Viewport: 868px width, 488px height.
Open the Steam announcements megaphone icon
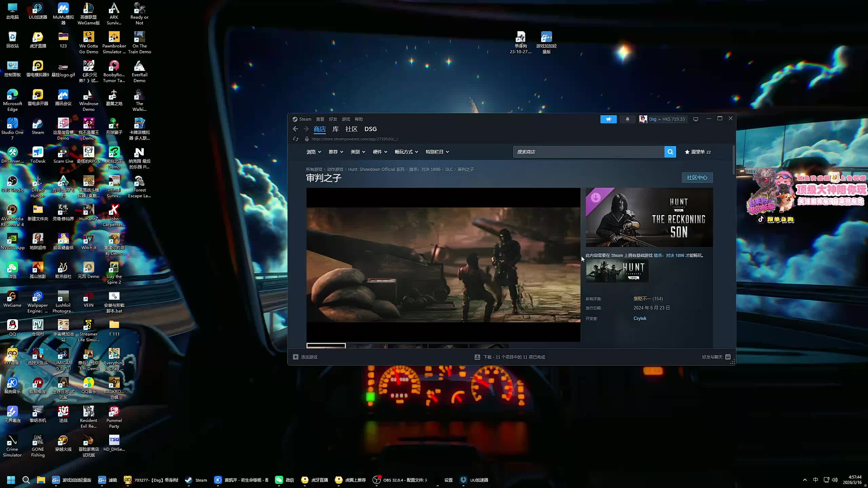pos(608,119)
